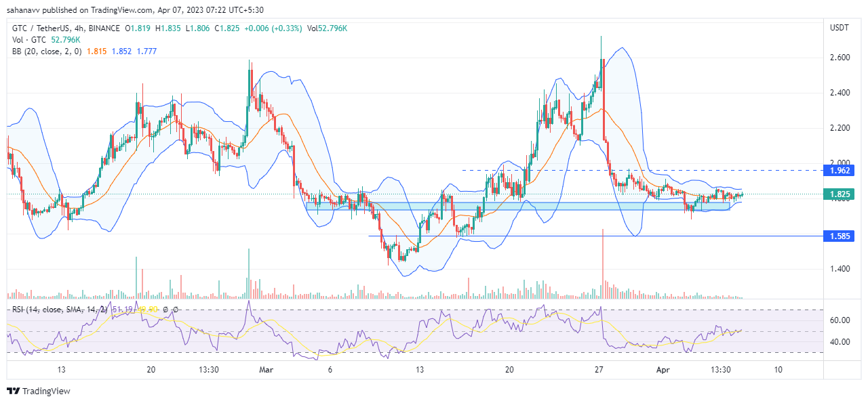Click the low value L1.806
The height and width of the screenshot is (403, 868).
tap(197, 28)
